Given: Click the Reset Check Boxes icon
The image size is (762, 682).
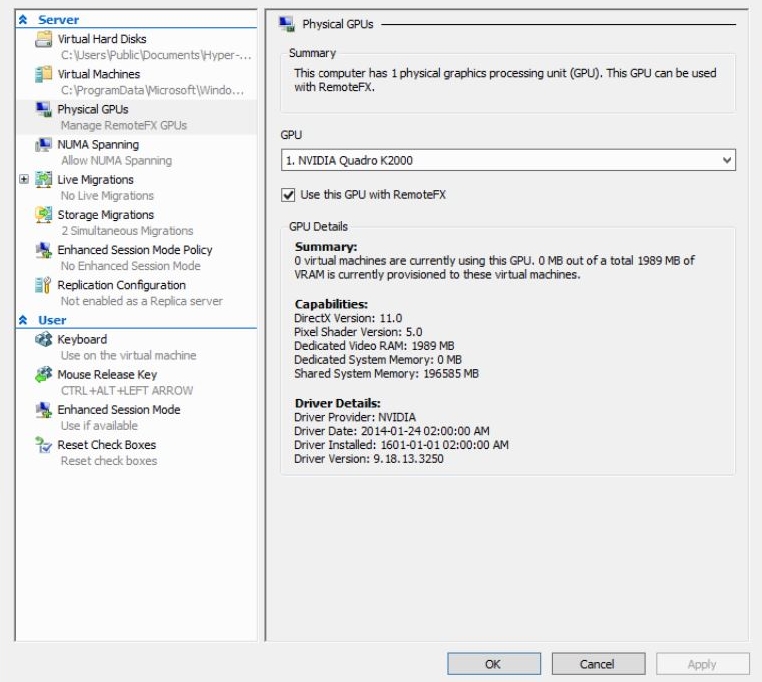Looking at the screenshot, I should point(43,445).
